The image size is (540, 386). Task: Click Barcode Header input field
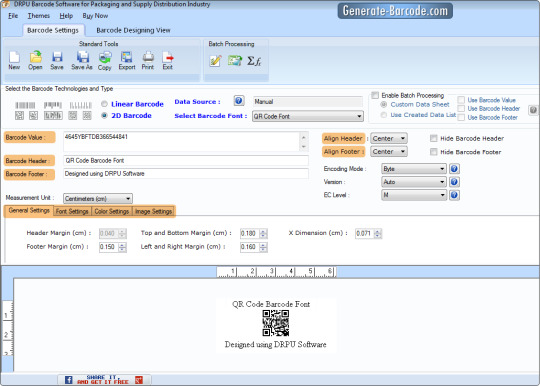(x=186, y=160)
